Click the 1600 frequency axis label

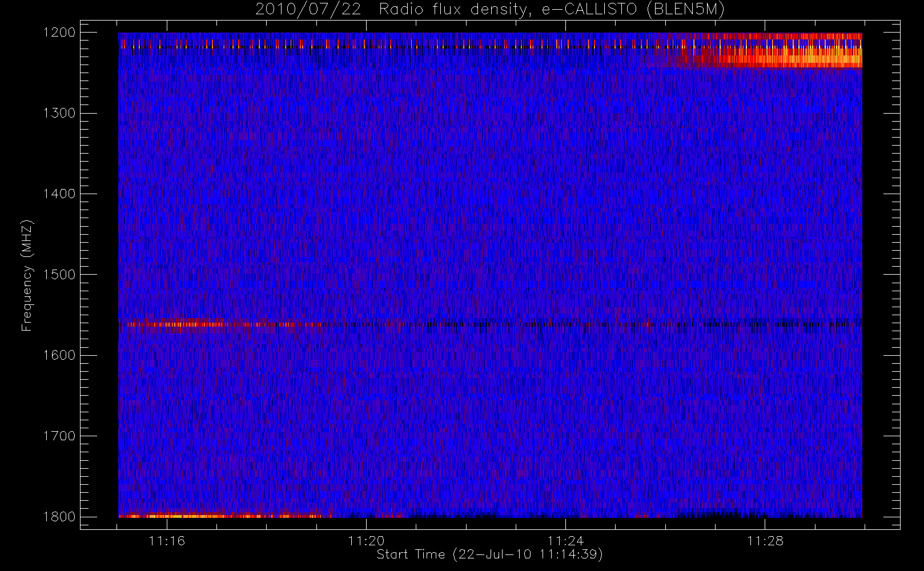tap(59, 355)
